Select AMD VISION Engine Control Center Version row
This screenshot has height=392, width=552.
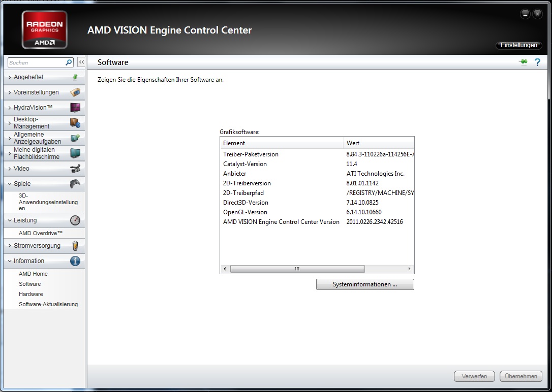pos(317,222)
